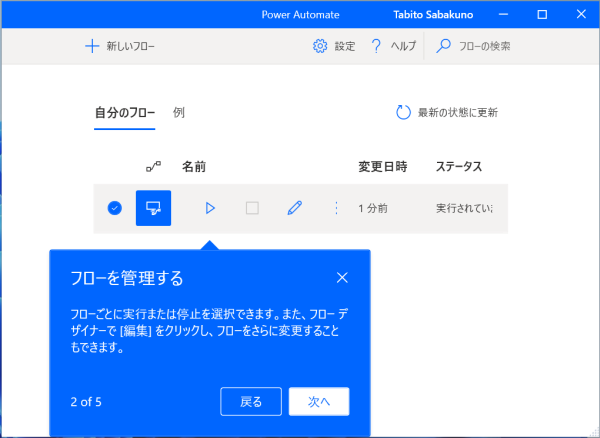600x438 pixels.
Task: Stop the flow with the square icon
Action: 252,208
